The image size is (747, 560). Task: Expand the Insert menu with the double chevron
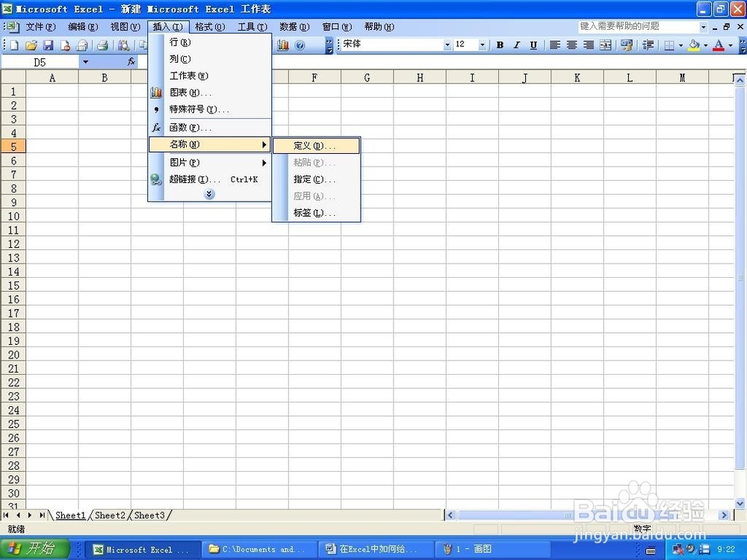tap(208, 194)
